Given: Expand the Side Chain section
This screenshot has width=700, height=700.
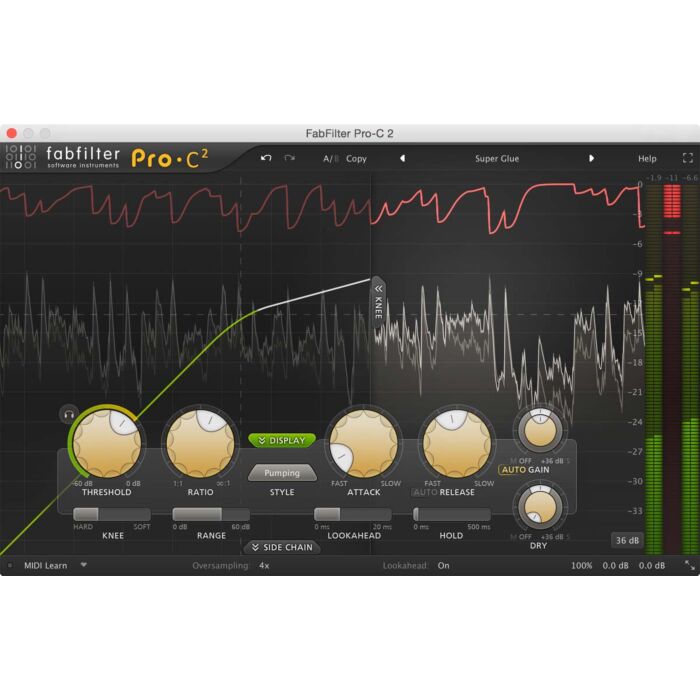Looking at the screenshot, I should tap(282, 547).
